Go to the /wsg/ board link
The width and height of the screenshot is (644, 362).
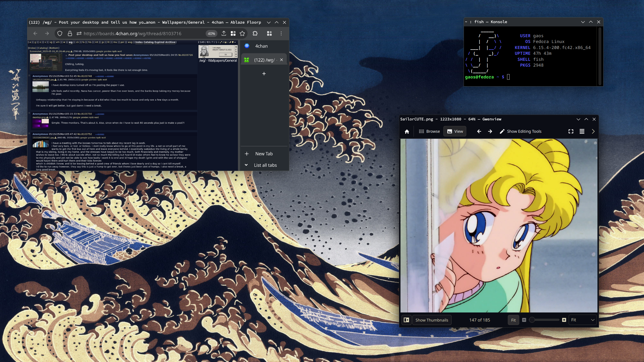(130, 42)
